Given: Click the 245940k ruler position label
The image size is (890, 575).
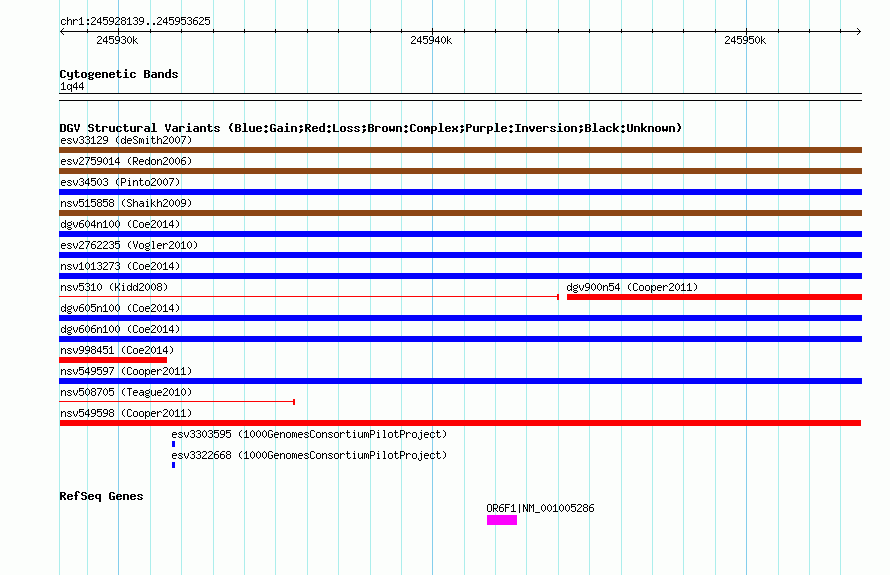Looking at the screenshot, I should point(431,40).
